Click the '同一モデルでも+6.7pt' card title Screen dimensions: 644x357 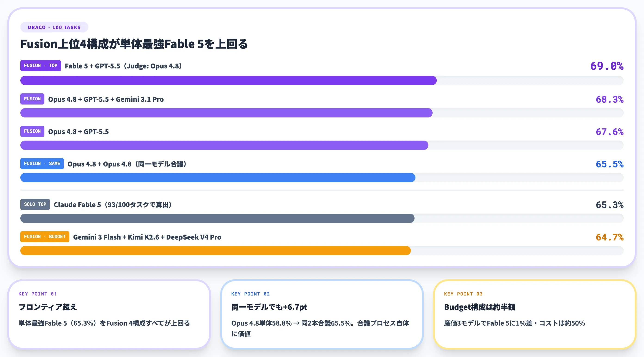tap(269, 307)
